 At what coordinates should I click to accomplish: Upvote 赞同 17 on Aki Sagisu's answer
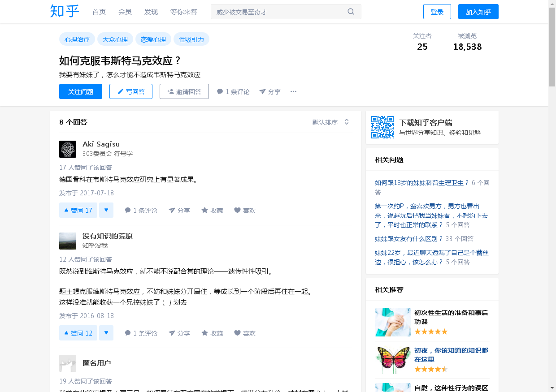[78, 210]
